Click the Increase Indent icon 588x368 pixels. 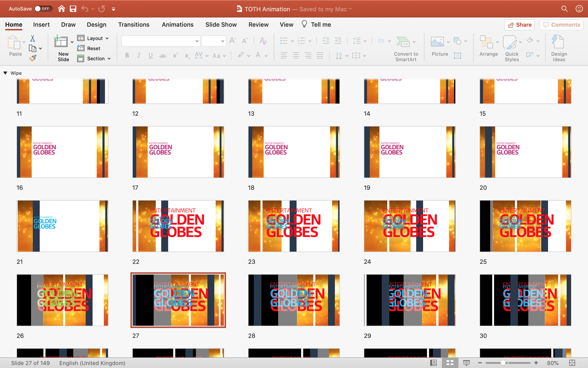point(338,41)
